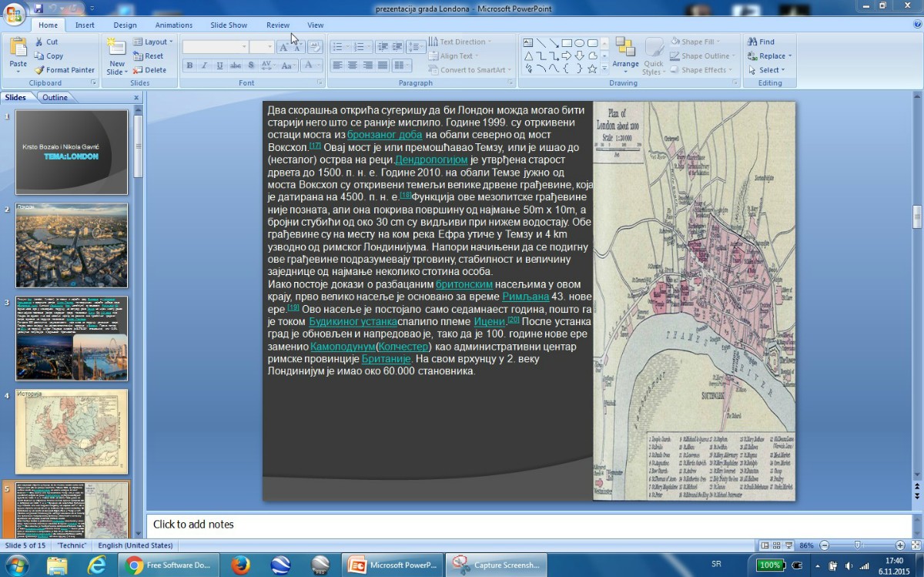
Task: Select slide 2 thumbnail in Slides panel
Action: (72, 246)
